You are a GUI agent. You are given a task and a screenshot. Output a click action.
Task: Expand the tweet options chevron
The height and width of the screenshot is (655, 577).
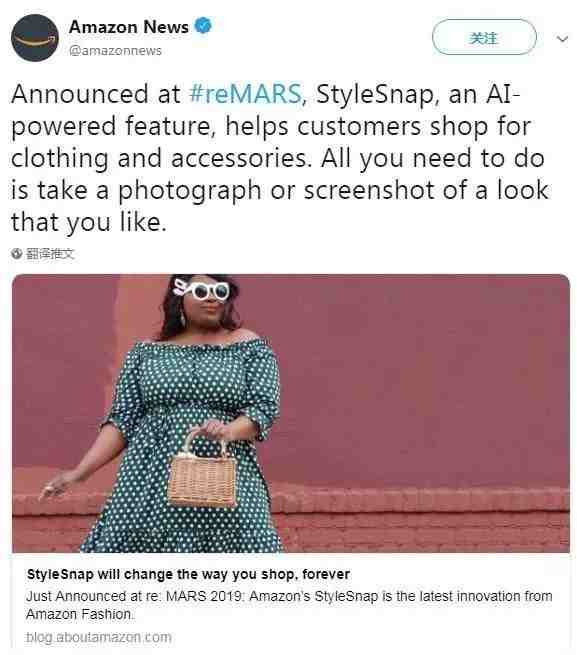tap(562, 39)
